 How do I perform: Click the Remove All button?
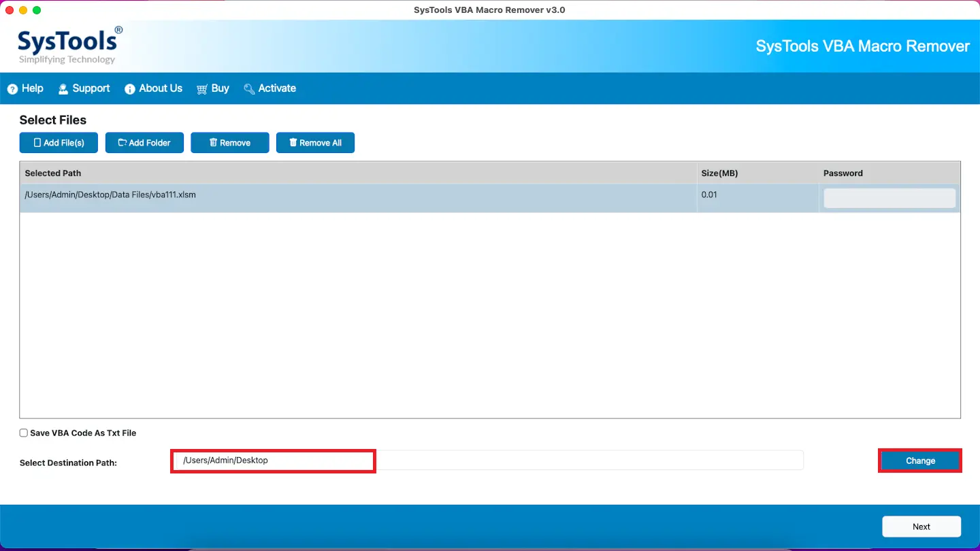tap(315, 143)
